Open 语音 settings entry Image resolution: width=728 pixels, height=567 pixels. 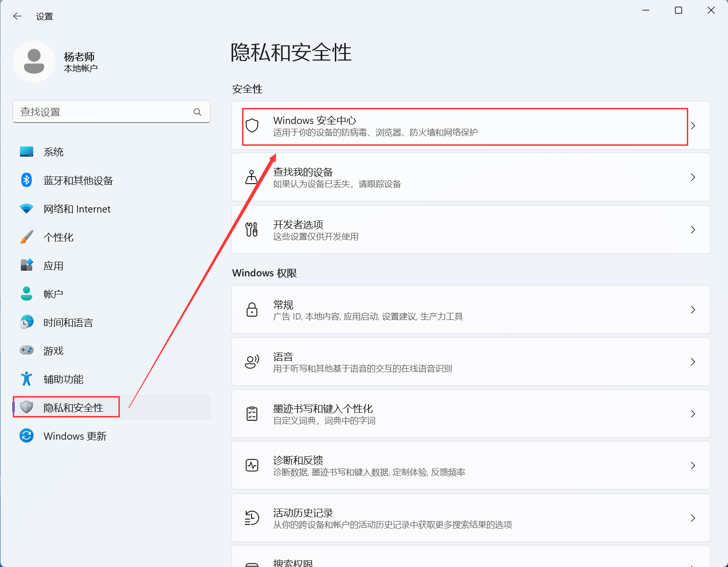click(471, 362)
